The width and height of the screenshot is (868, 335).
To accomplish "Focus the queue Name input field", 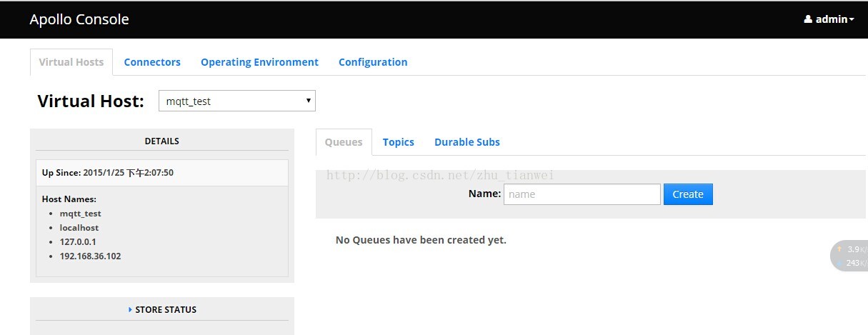I will (x=582, y=194).
